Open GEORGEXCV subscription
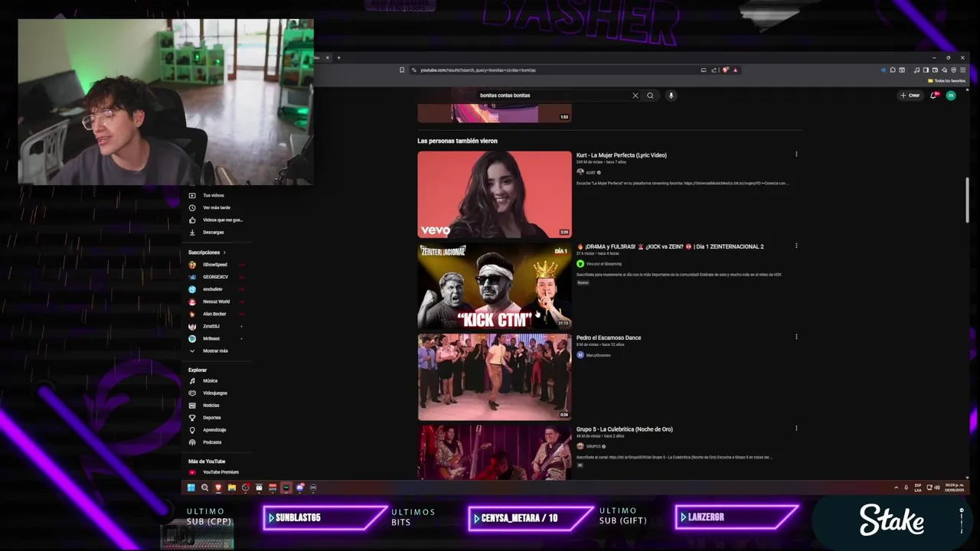 (x=216, y=277)
